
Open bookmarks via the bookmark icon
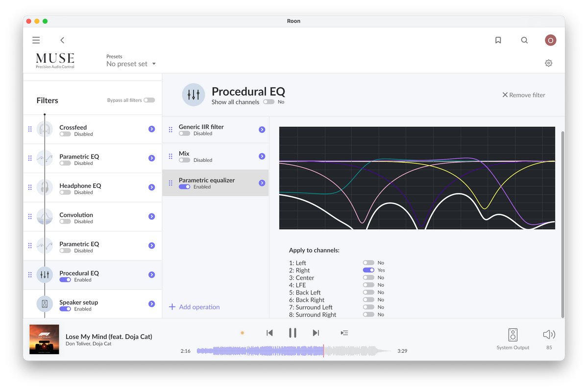[x=498, y=40]
